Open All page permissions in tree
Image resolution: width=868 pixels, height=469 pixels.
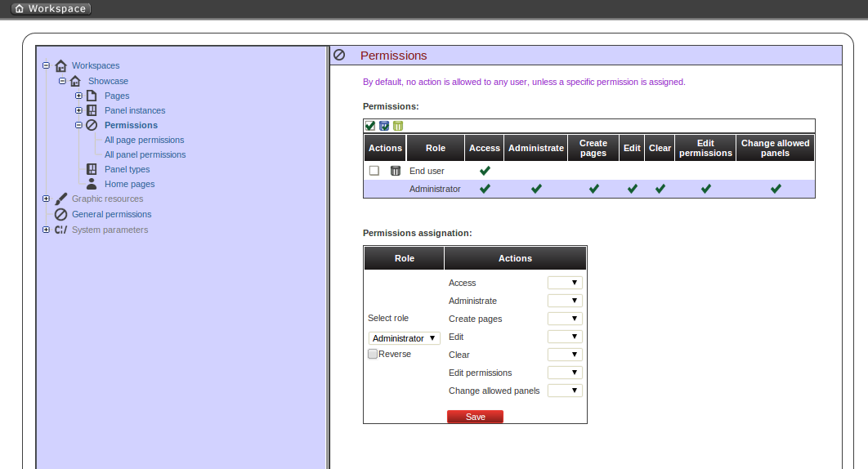tap(144, 140)
